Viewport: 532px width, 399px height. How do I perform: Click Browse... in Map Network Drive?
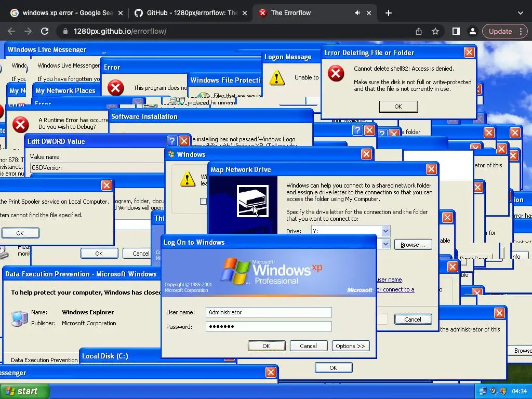point(413,245)
